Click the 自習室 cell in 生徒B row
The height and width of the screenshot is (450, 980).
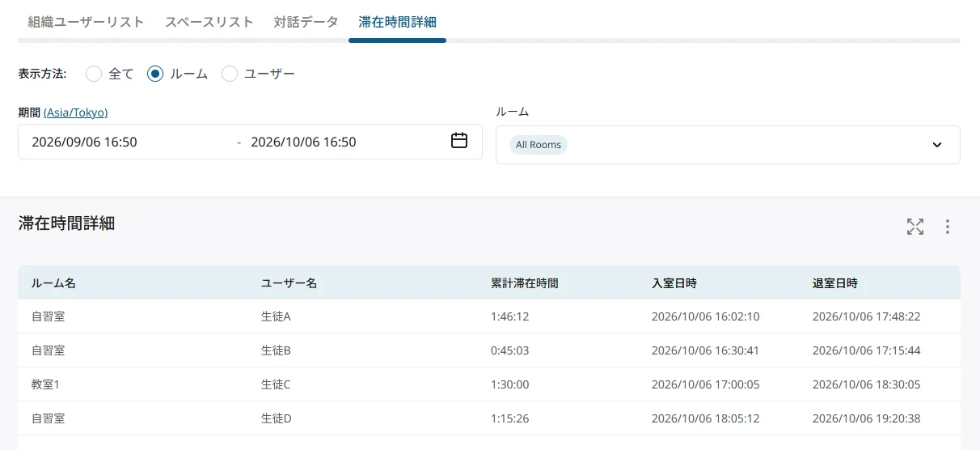pyautogui.click(x=48, y=350)
